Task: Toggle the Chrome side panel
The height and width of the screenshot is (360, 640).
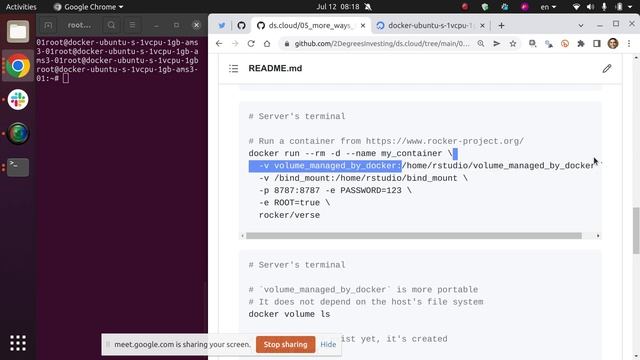Action: pos(597,44)
